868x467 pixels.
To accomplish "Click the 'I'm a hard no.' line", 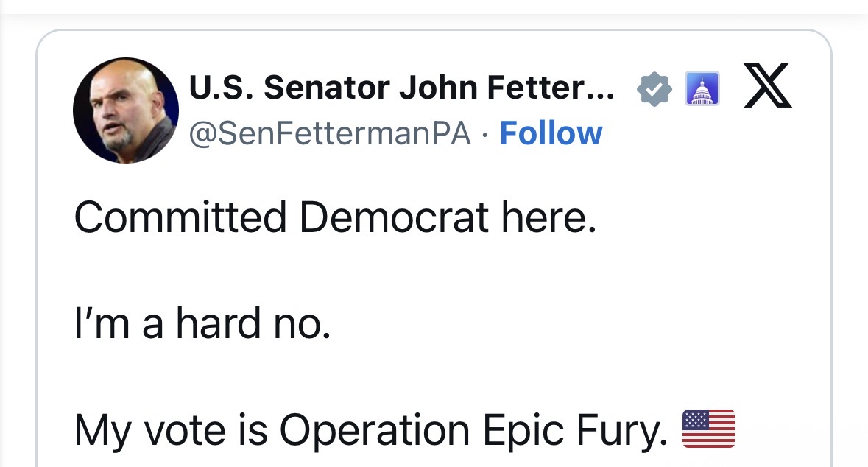I will 202,323.
